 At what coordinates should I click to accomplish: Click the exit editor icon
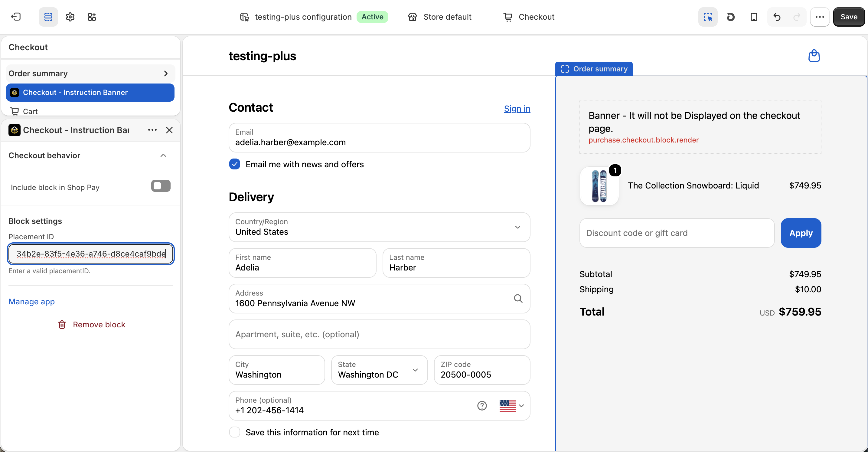pyautogui.click(x=16, y=17)
